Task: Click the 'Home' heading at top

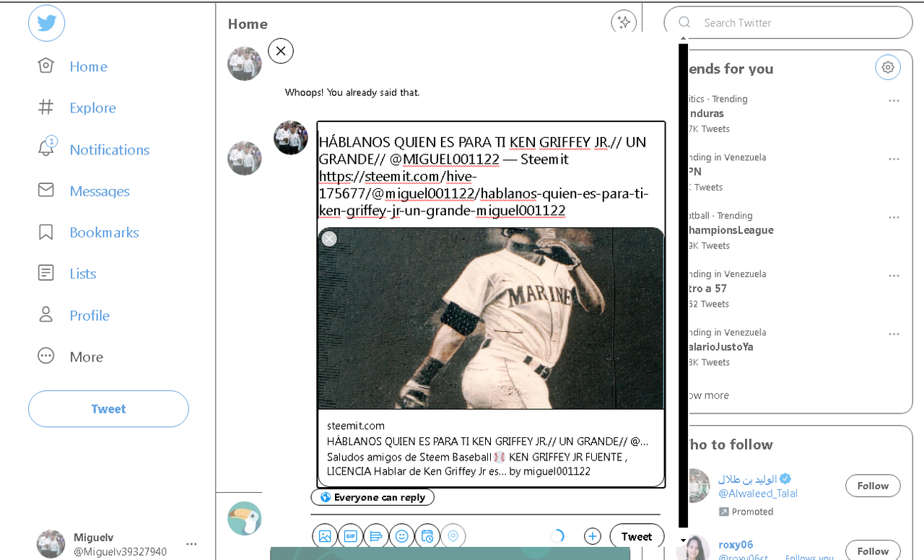Action: pos(248,24)
